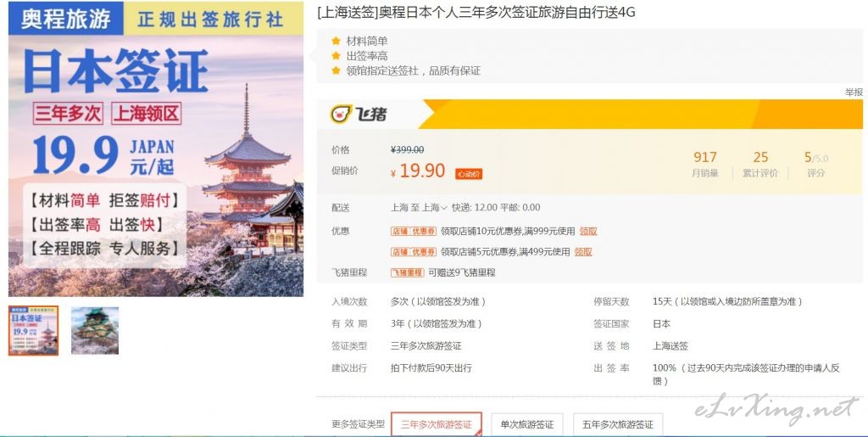Select the 五年多次旅游签证 visa option
This screenshot has width=868, height=437.
click(x=618, y=424)
